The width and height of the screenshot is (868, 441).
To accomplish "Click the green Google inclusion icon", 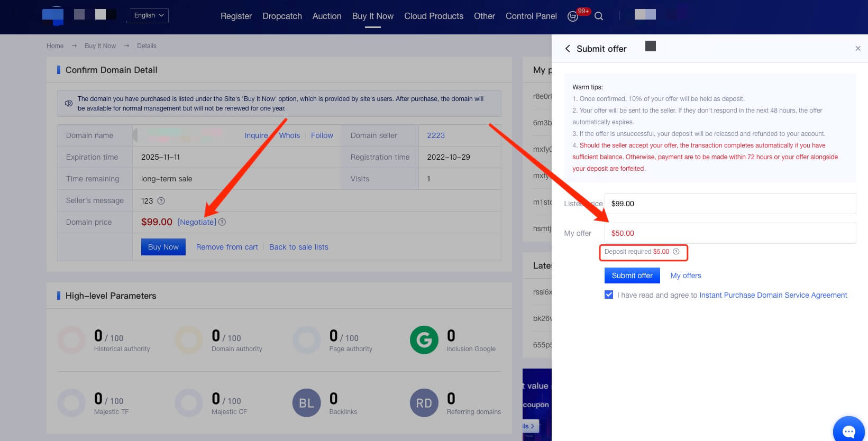I will 424,340.
